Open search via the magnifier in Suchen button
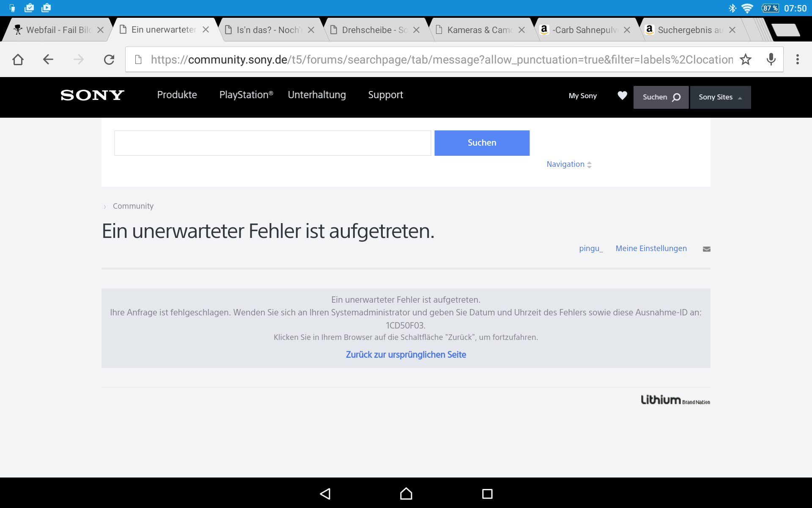Image resolution: width=812 pixels, height=508 pixels. tap(675, 97)
